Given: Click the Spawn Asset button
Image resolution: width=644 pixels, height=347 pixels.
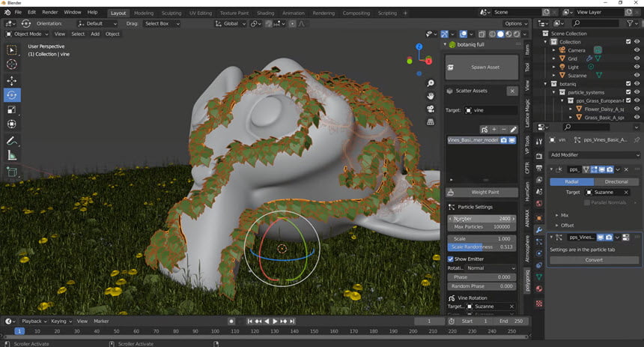Looking at the screenshot, I should click(482, 67).
